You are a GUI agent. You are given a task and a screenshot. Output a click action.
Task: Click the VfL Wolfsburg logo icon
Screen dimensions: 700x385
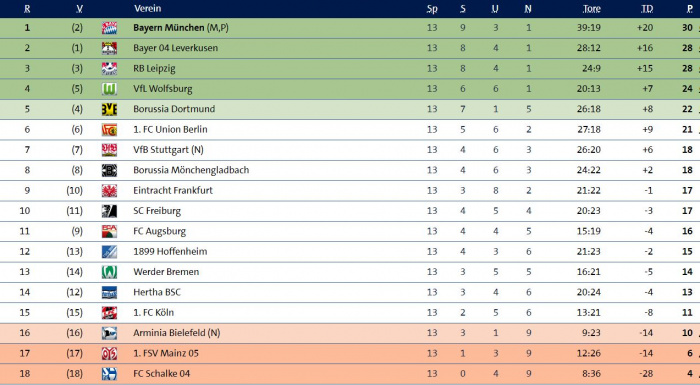pos(109,89)
